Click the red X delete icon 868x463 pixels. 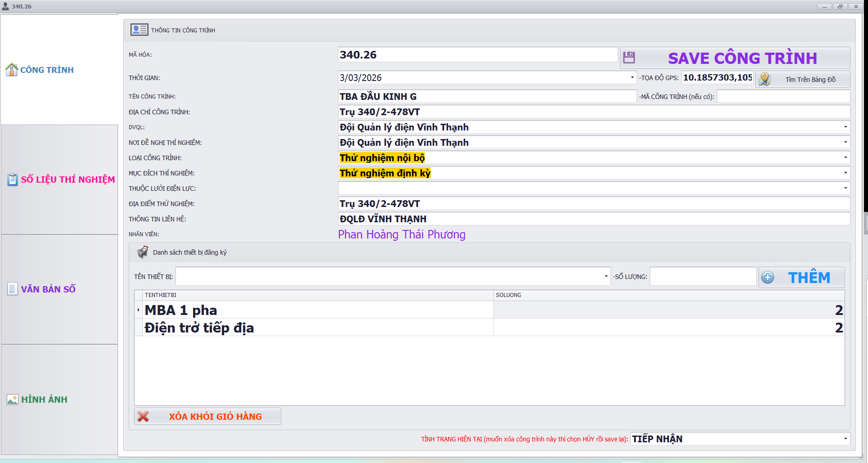tap(143, 416)
